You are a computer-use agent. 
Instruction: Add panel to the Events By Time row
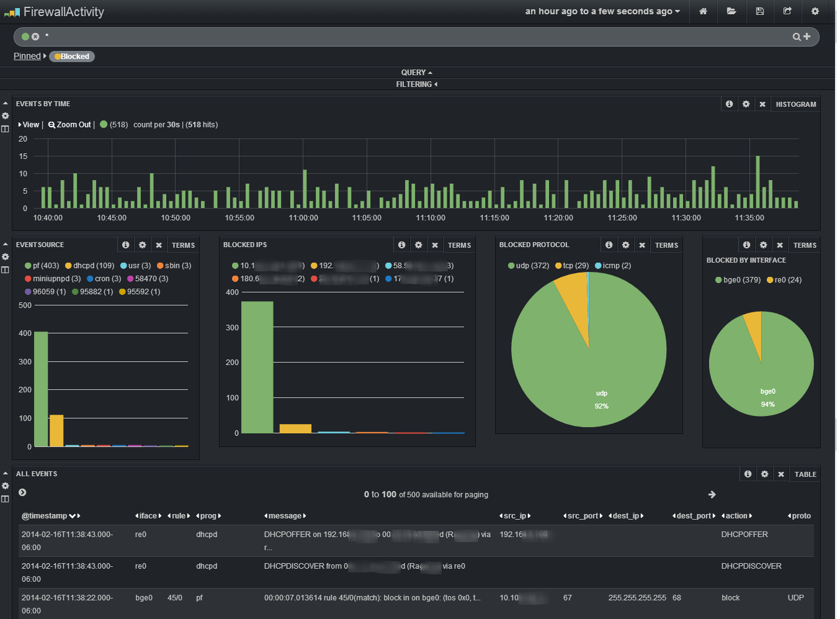pos(5,129)
